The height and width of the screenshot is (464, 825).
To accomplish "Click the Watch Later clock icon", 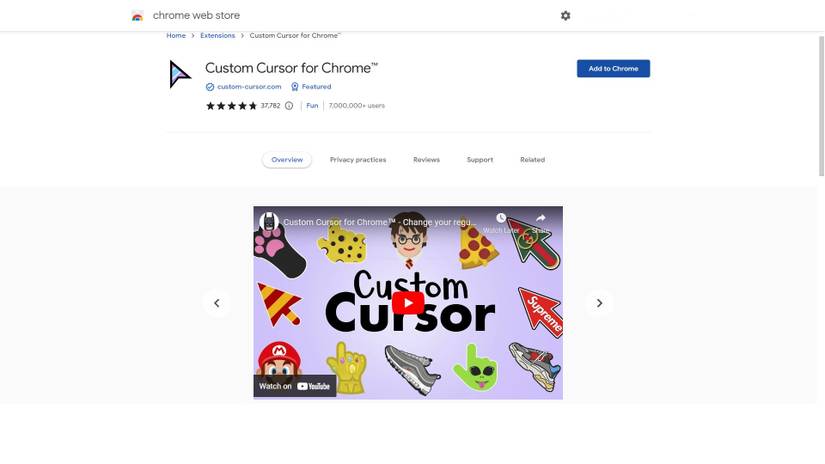I will (501, 218).
